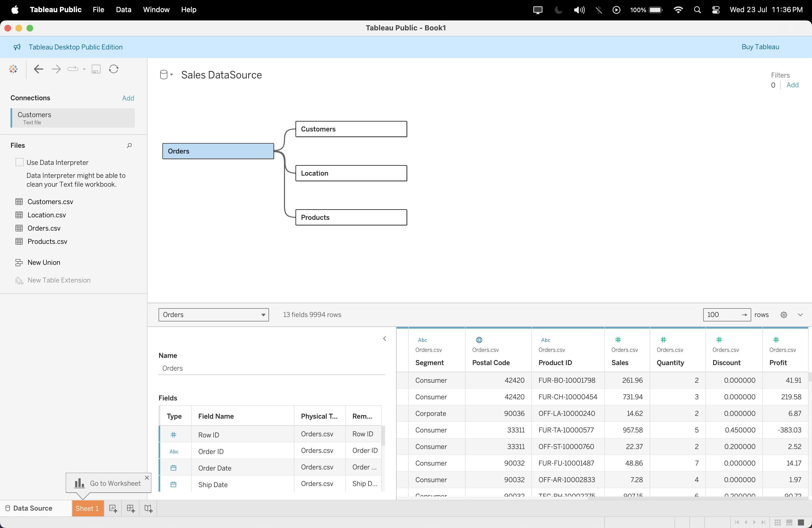812x528 pixels.
Task: Click the date type icon for Ship Date field
Action: tap(173, 484)
